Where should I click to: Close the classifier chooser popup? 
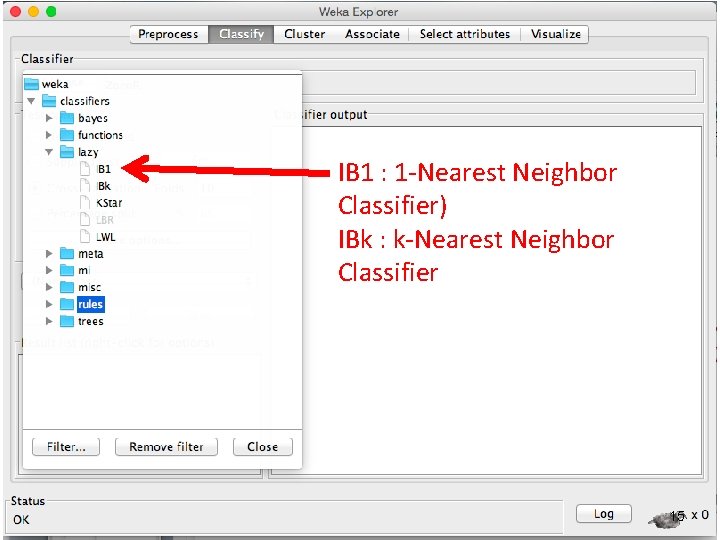point(263,447)
